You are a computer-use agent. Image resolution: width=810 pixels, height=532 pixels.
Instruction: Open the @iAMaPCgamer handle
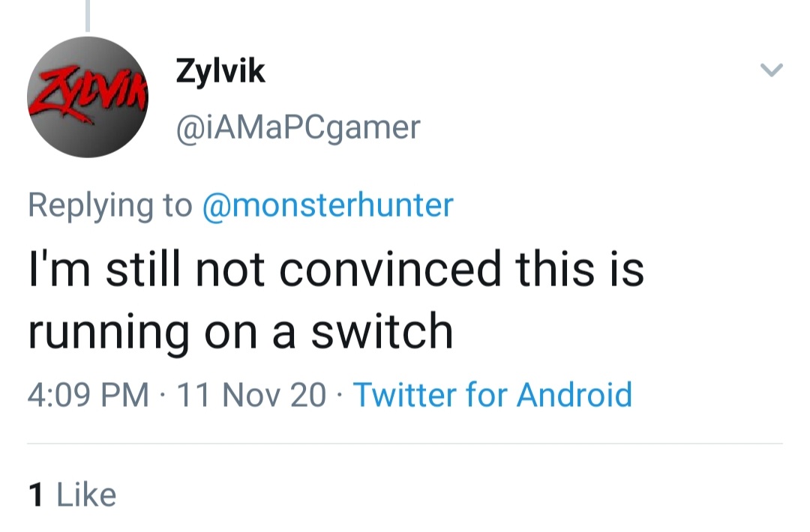(x=297, y=127)
